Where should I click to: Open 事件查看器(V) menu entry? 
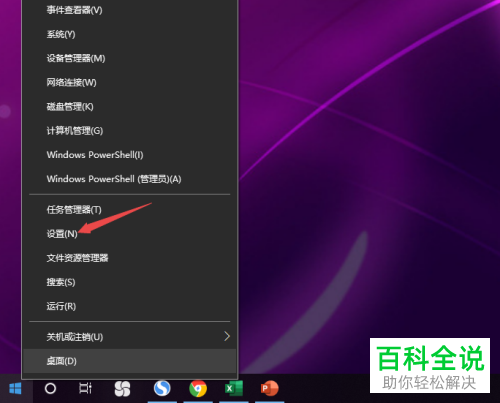(130, 10)
